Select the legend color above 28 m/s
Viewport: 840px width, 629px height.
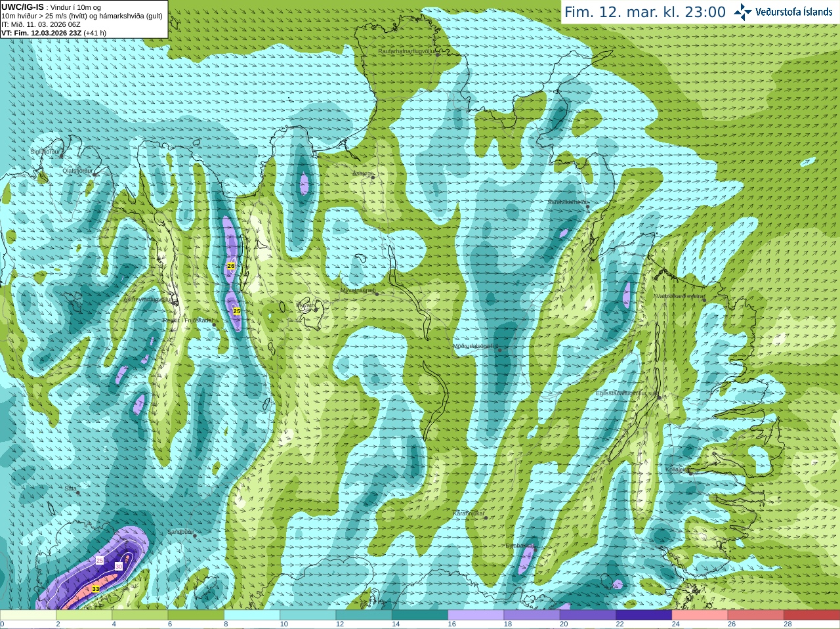click(812, 615)
